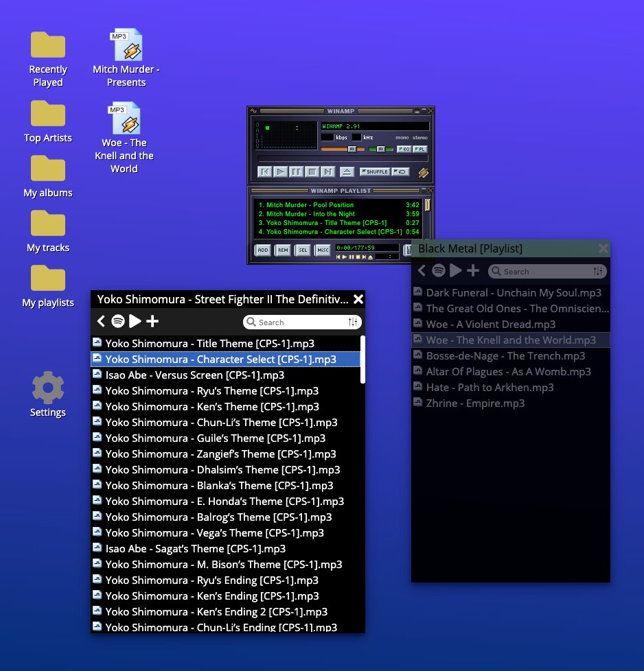Toggle Winamp EQ equalizer window

pos(404,149)
